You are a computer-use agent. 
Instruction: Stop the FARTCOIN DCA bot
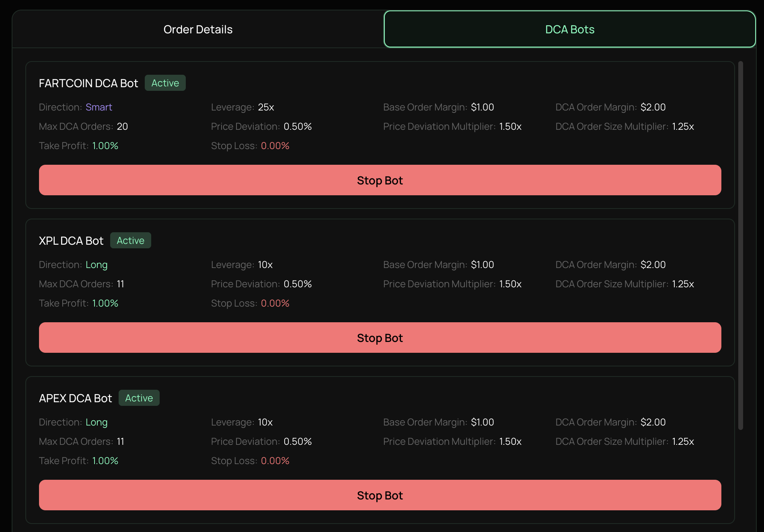(x=380, y=180)
